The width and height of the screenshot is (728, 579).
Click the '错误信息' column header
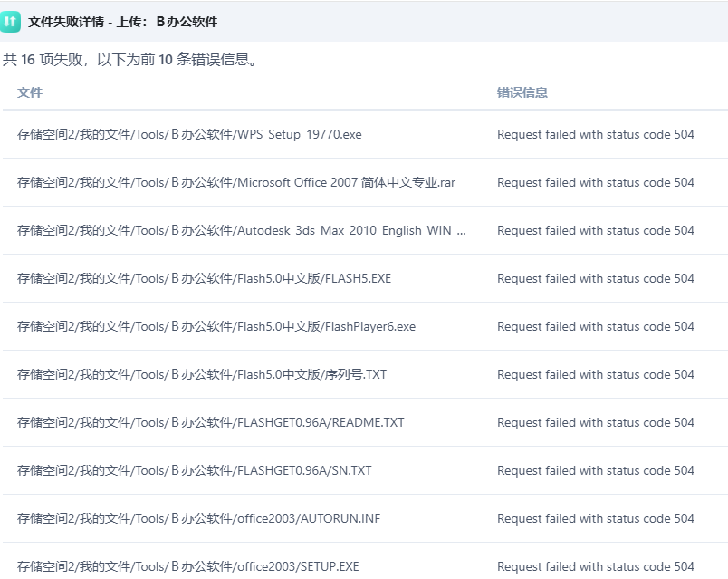522,92
